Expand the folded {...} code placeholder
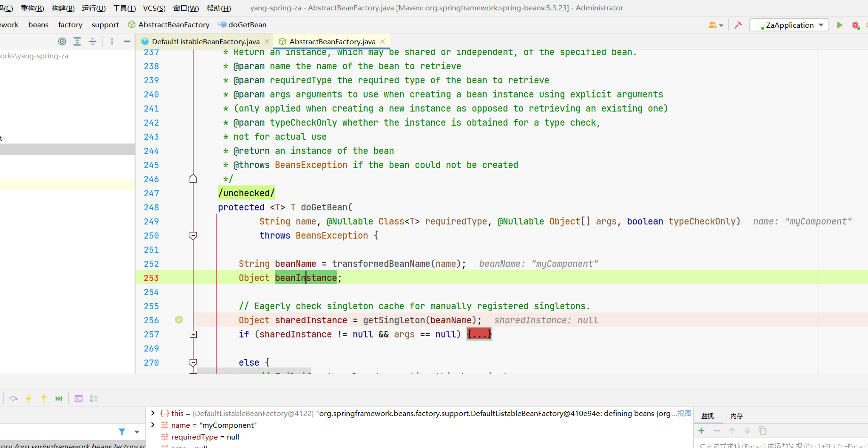The width and height of the screenshot is (868, 448). coord(479,334)
